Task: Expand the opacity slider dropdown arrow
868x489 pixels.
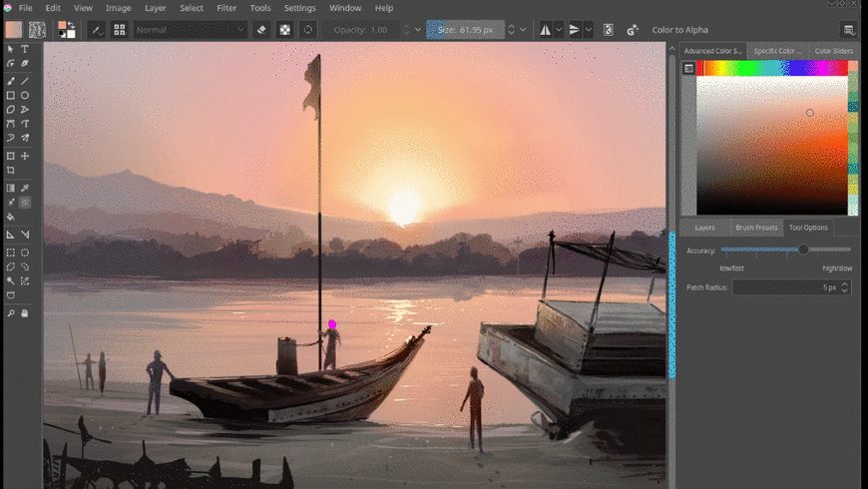Action: tap(419, 30)
